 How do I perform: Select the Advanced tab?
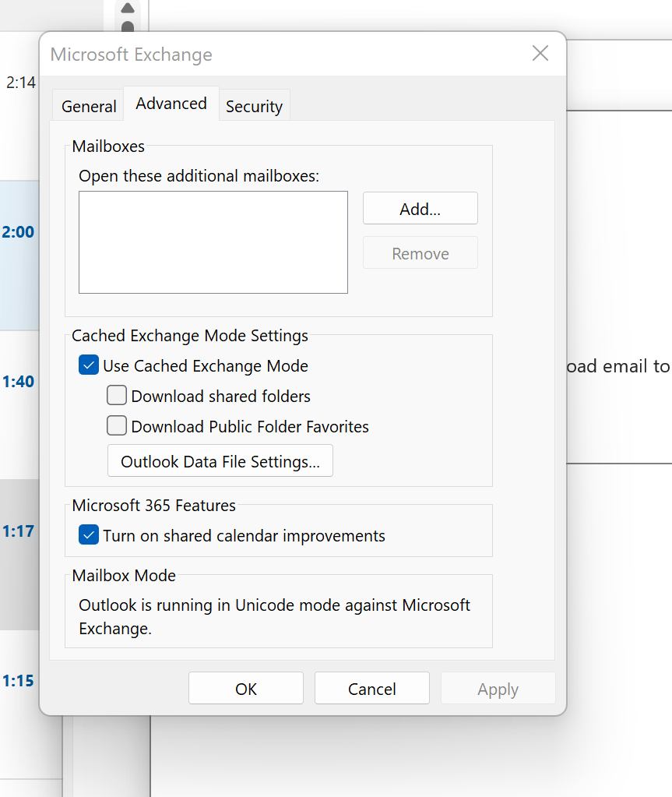pyautogui.click(x=171, y=104)
